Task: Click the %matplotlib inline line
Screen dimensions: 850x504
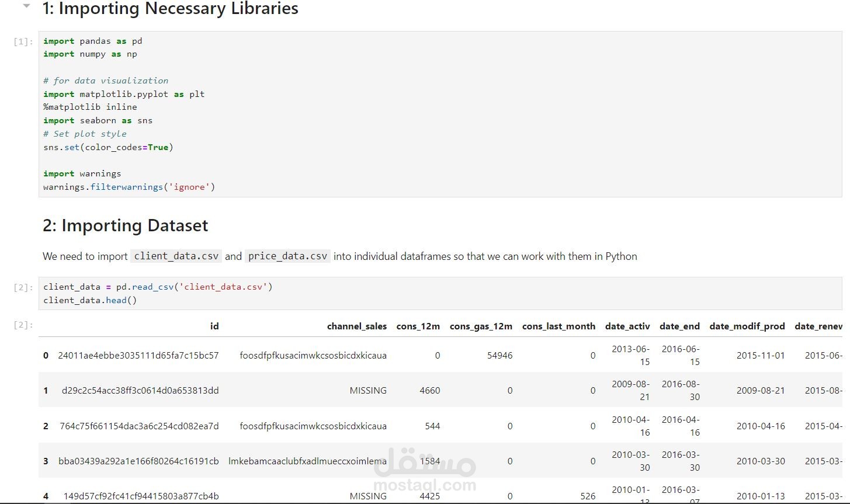Action: coord(90,107)
